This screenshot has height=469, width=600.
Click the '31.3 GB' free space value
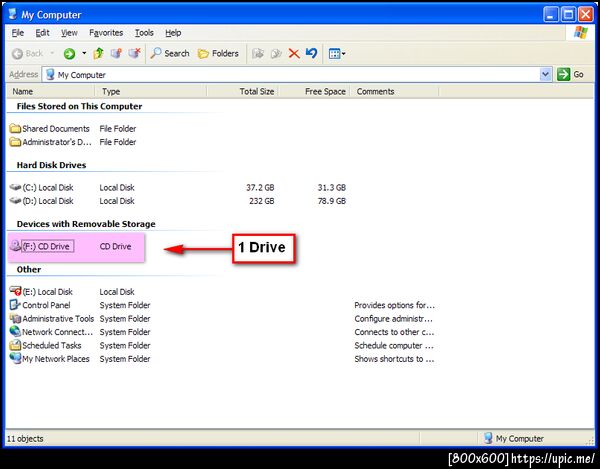click(x=331, y=187)
